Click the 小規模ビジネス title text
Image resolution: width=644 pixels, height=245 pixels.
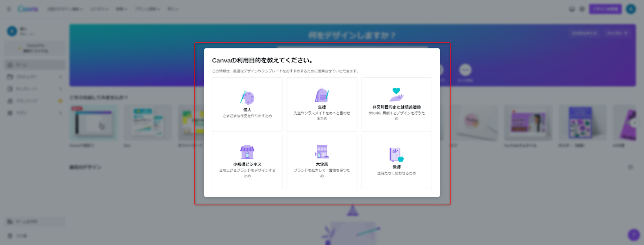[247, 164]
